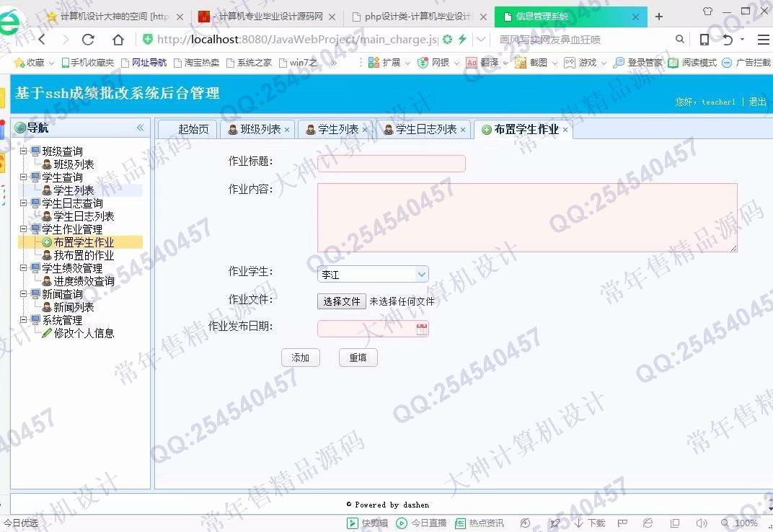Open 进度绩效查询 in navigation tree
773x532 pixels.
[x=84, y=281]
